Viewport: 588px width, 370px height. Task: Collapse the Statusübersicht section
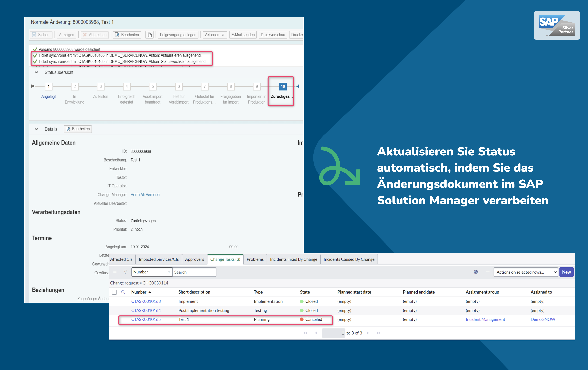[36, 72]
